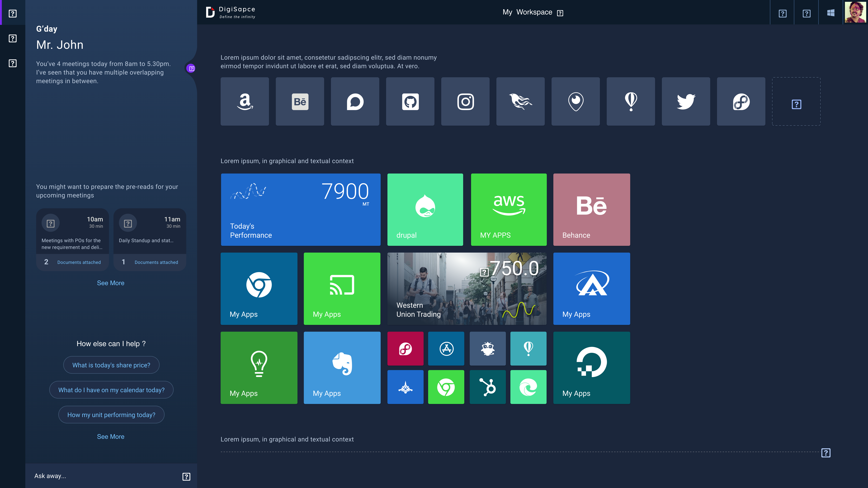Open the blue A-logo My Apps tile
This screenshot has width=868, height=488.
pyautogui.click(x=592, y=289)
